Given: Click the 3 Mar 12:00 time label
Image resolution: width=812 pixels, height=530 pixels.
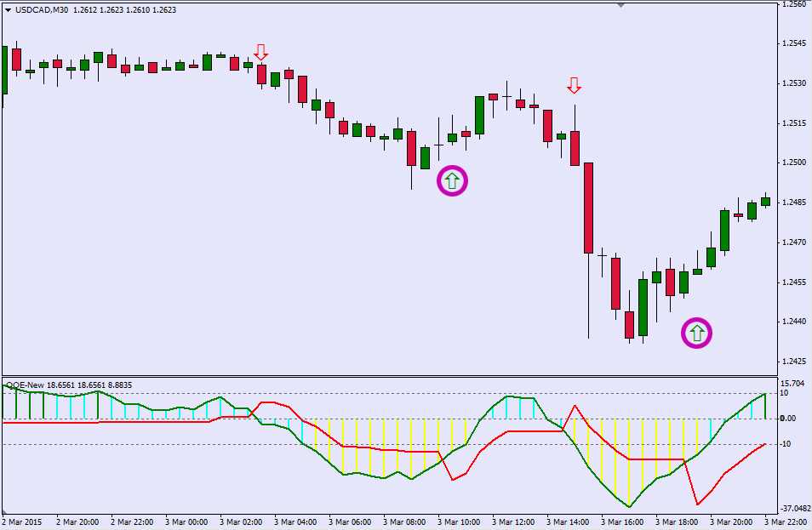Looking at the screenshot, I should (x=513, y=521).
